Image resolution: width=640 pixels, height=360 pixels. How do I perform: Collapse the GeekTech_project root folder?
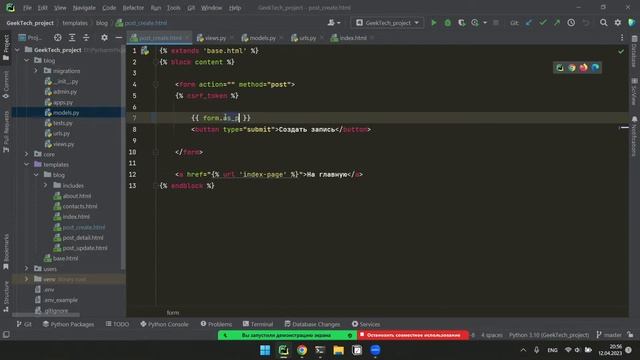coord(17,50)
